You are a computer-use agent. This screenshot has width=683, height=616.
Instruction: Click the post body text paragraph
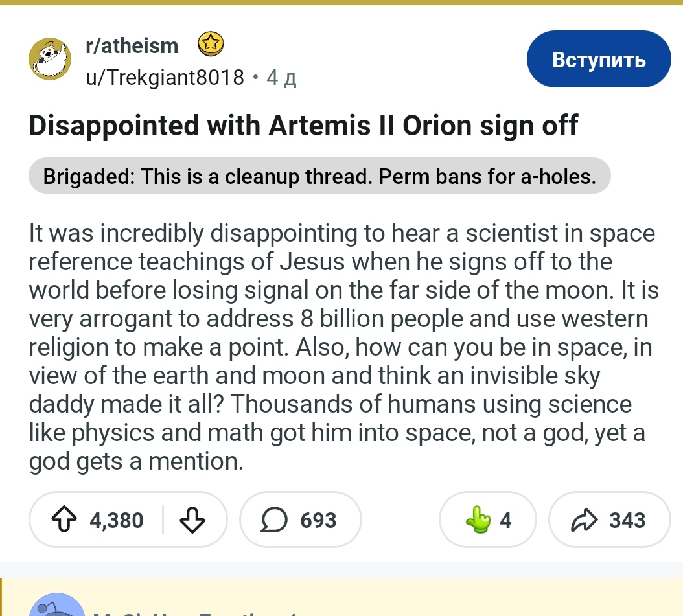343,347
